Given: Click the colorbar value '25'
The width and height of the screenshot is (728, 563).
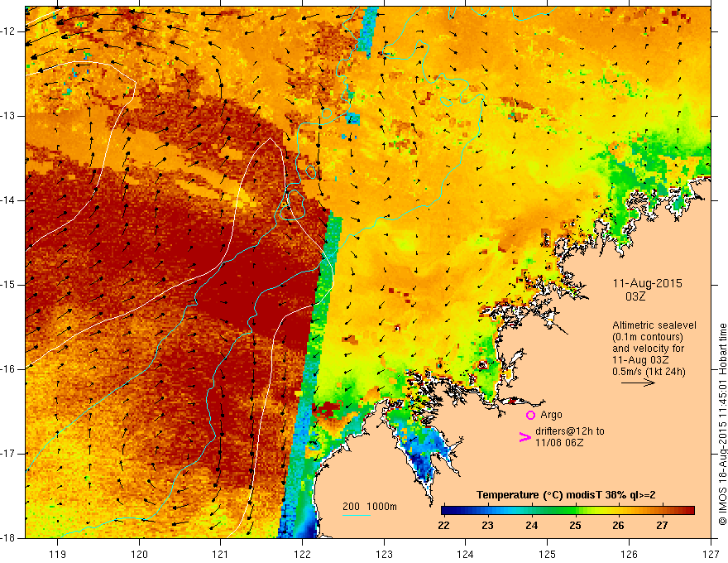Looking at the screenshot, I should tap(575, 526).
